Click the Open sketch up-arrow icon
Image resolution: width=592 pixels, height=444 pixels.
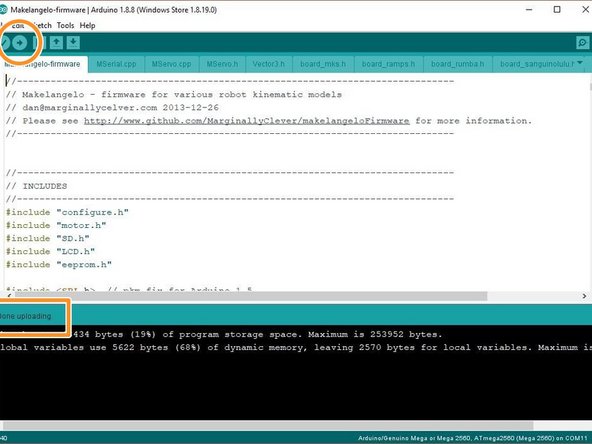point(56,43)
